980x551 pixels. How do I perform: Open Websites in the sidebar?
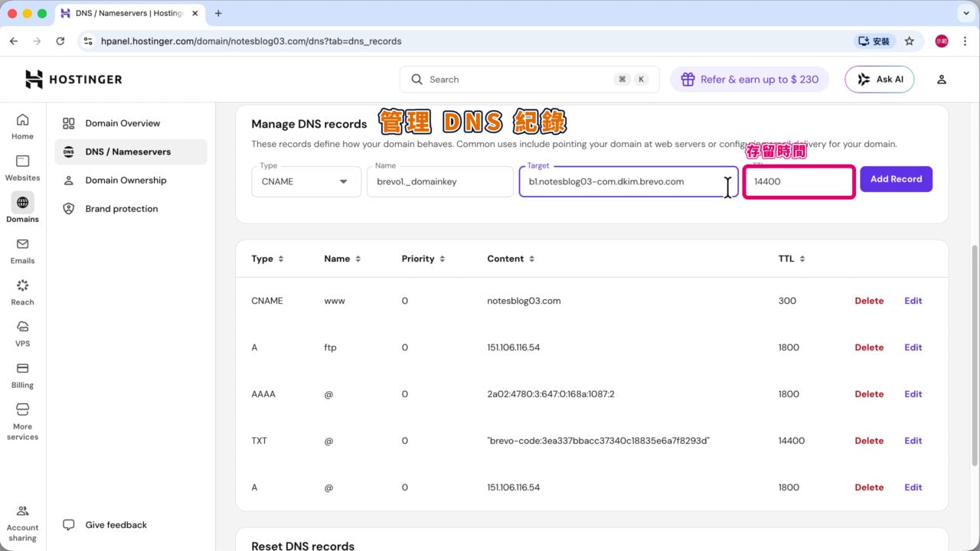tap(22, 168)
